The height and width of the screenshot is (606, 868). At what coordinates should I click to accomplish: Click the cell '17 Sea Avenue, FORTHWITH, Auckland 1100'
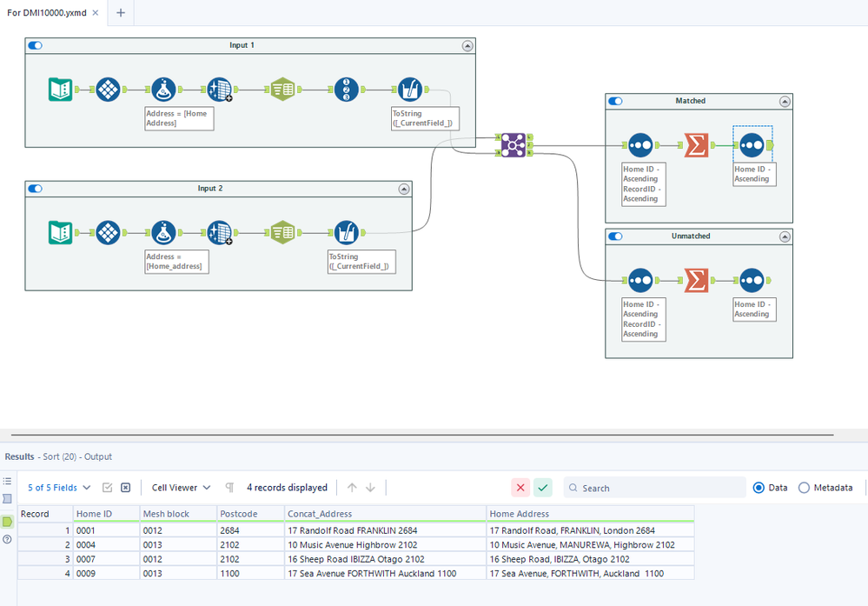click(590, 573)
